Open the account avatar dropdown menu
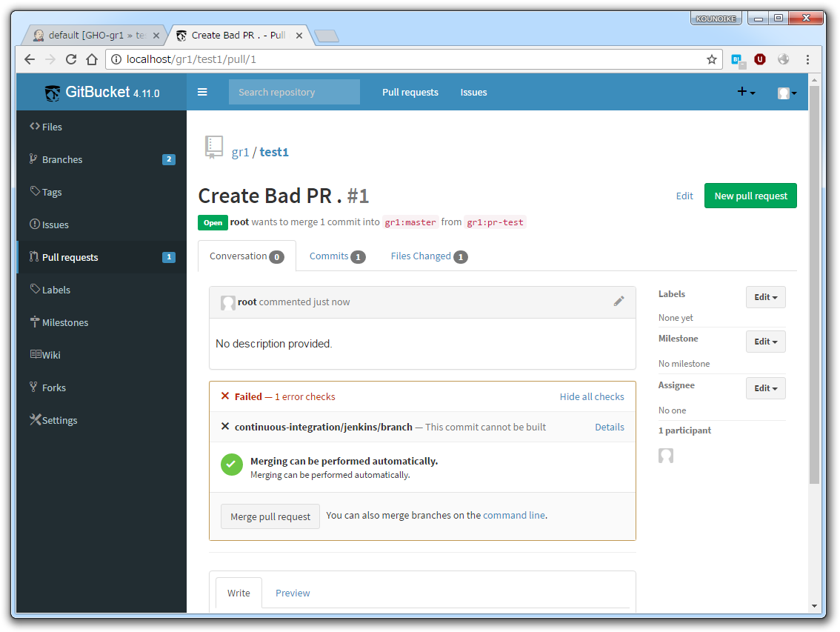The height and width of the screenshot is (632, 840). pyautogui.click(x=785, y=92)
